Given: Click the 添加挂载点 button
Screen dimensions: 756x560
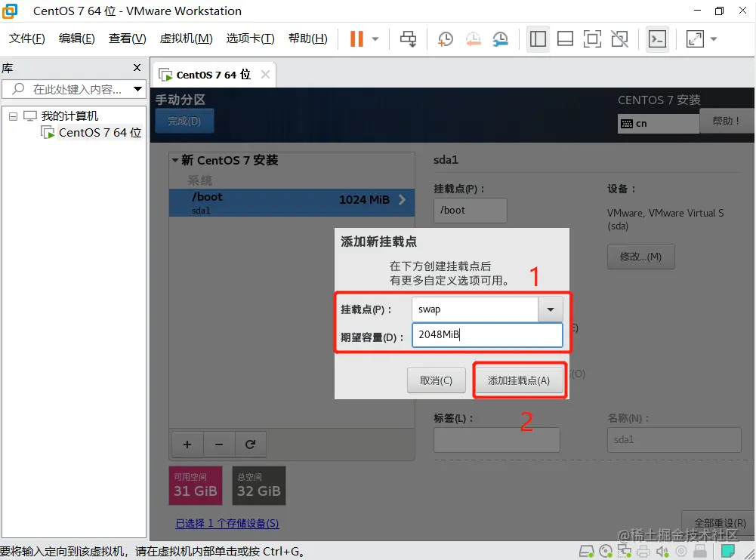Looking at the screenshot, I should coord(519,381).
